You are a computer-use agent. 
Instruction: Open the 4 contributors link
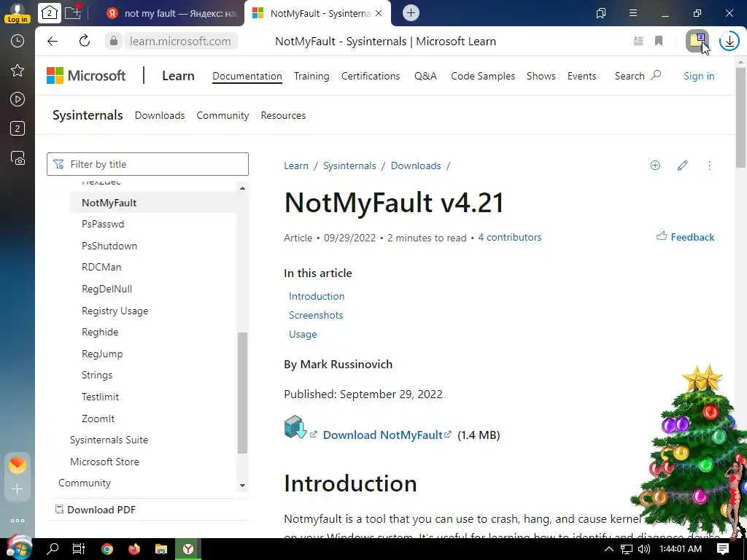(x=510, y=237)
